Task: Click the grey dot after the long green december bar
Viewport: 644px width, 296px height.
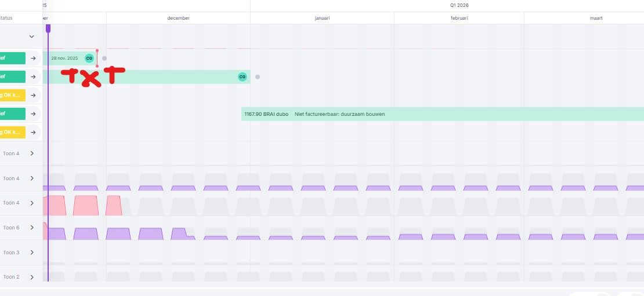Action: (258, 76)
